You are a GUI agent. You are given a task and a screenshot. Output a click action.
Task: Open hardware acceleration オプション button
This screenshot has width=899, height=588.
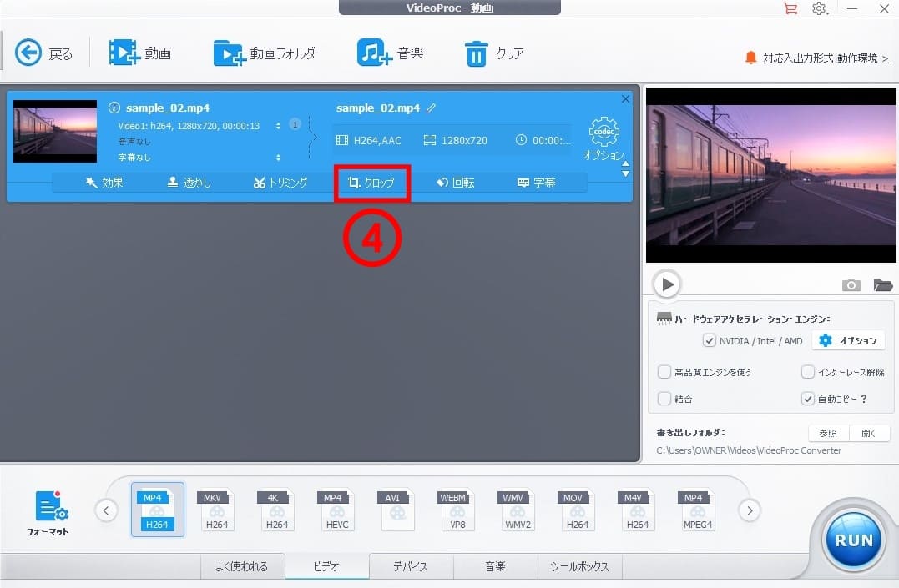[x=850, y=341]
